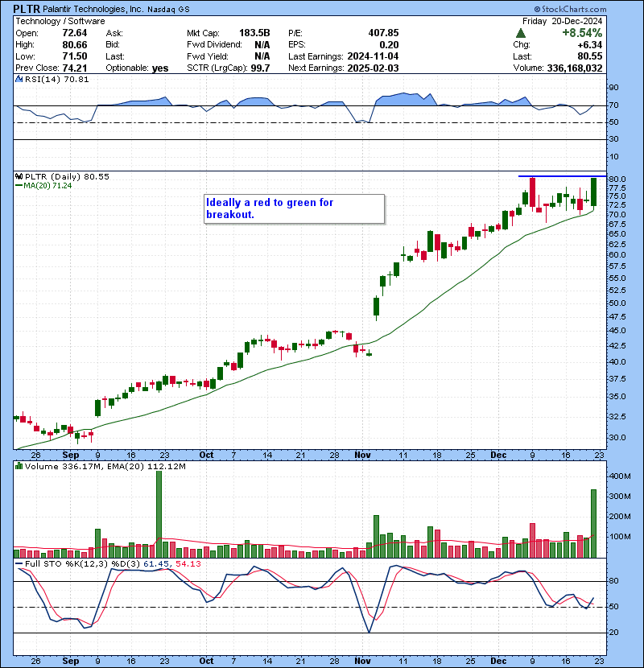This screenshot has height=668, width=644.
Task: Click the 'Ideally a red to green' annotation box
Action: 294,208
